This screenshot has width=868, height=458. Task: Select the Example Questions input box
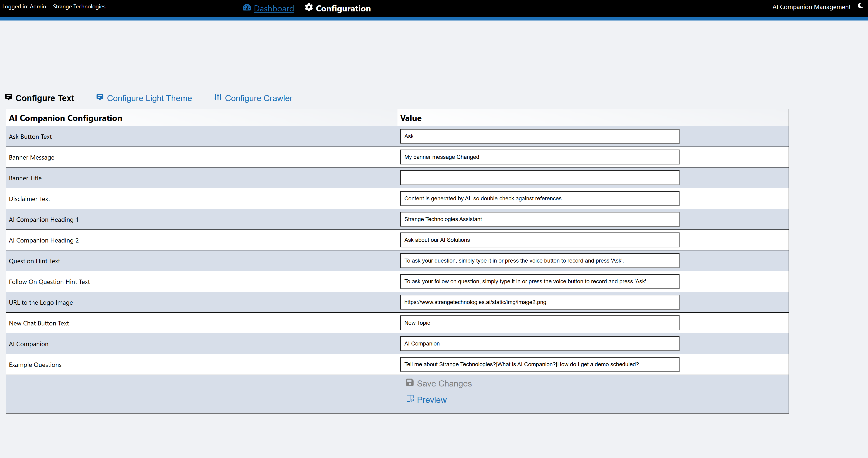[539, 364]
